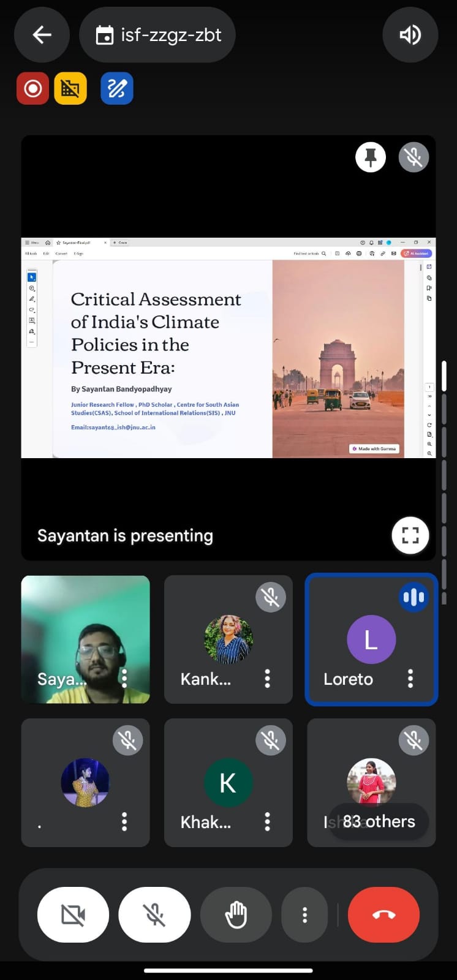Open options menu for Loreto
Image resolution: width=457 pixels, height=980 pixels.
pyautogui.click(x=410, y=679)
